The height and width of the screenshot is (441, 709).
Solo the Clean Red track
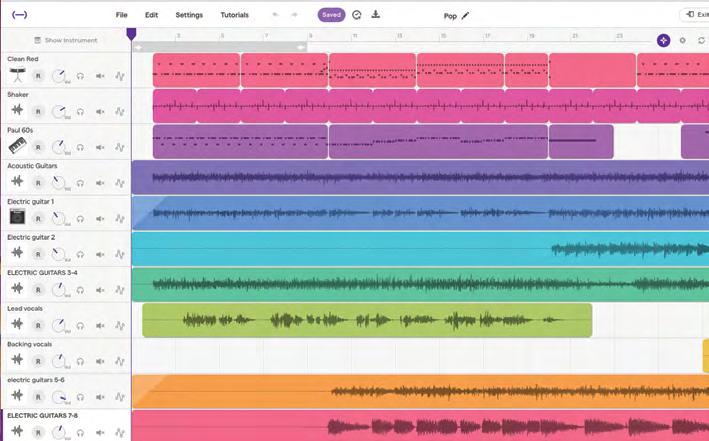[x=80, y=76]
